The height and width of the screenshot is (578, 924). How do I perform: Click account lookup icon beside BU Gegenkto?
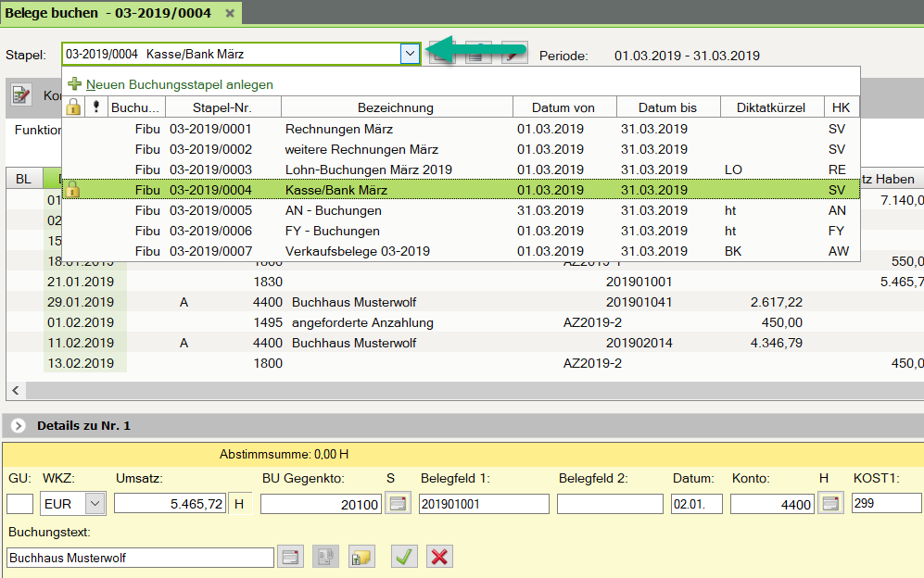click(398, 504)
